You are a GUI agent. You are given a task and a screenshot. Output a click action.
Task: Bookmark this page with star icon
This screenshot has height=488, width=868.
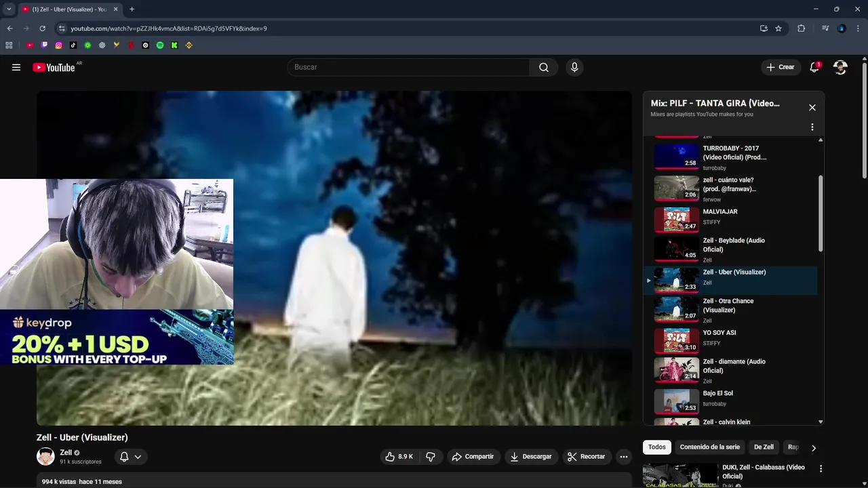coord(778,28)
